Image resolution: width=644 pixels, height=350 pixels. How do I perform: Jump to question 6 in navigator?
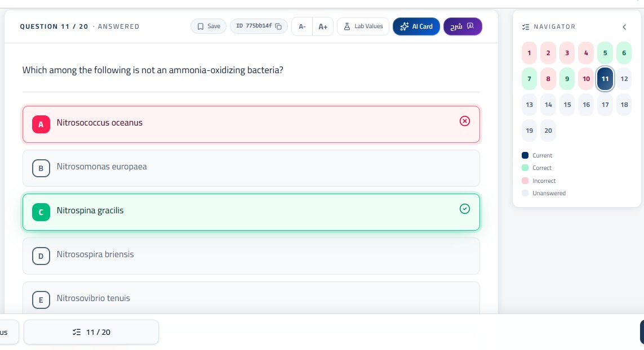[624, 53]
